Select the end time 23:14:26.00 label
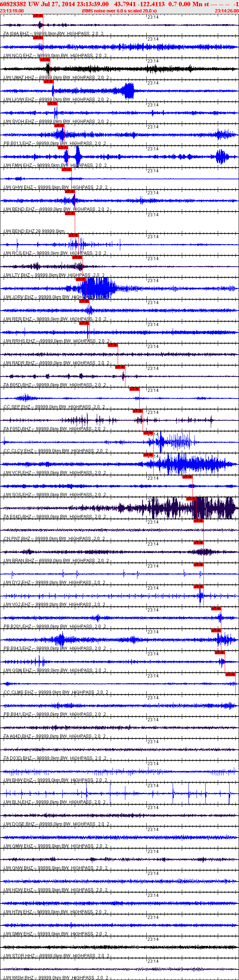This screenshot has height=980, width=239. click(x=227, y=11)
